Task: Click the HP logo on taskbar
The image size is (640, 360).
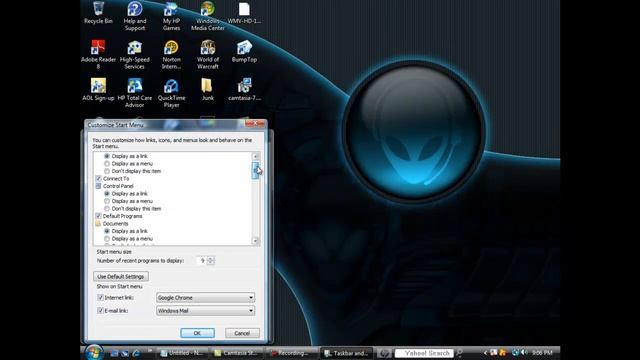Action: tap(384, 353)
